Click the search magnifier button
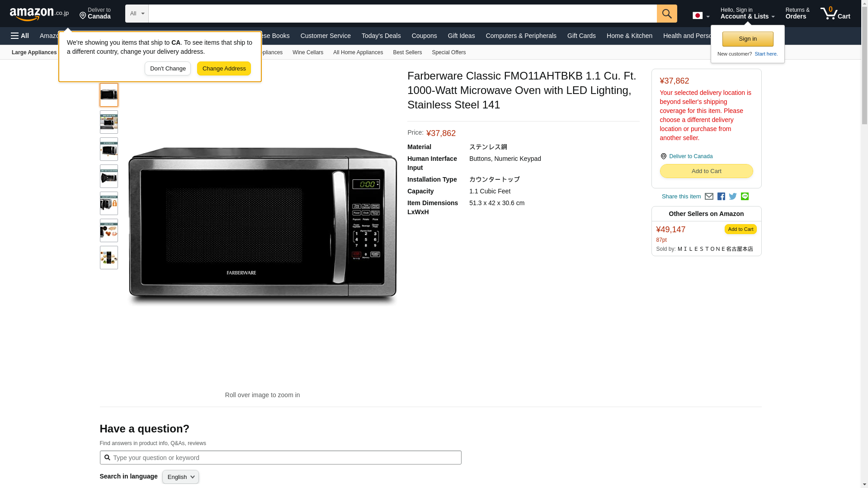 tap(666, 14)
